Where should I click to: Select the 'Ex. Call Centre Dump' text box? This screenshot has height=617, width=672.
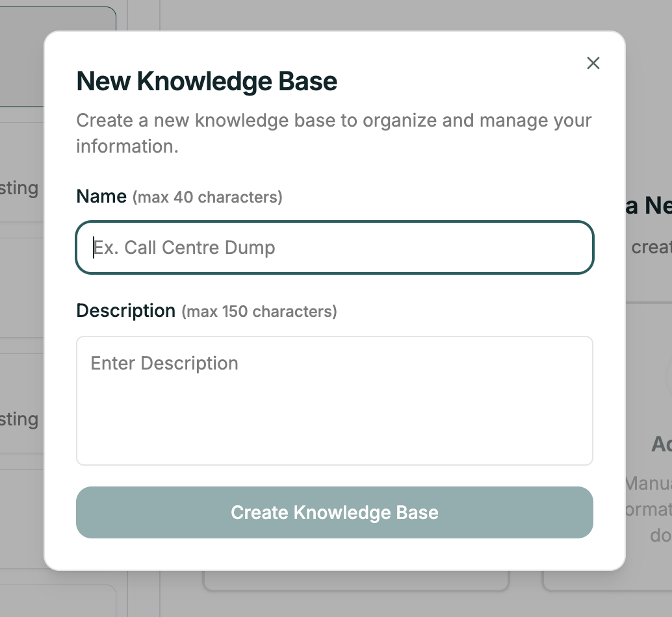pos(335,247)
